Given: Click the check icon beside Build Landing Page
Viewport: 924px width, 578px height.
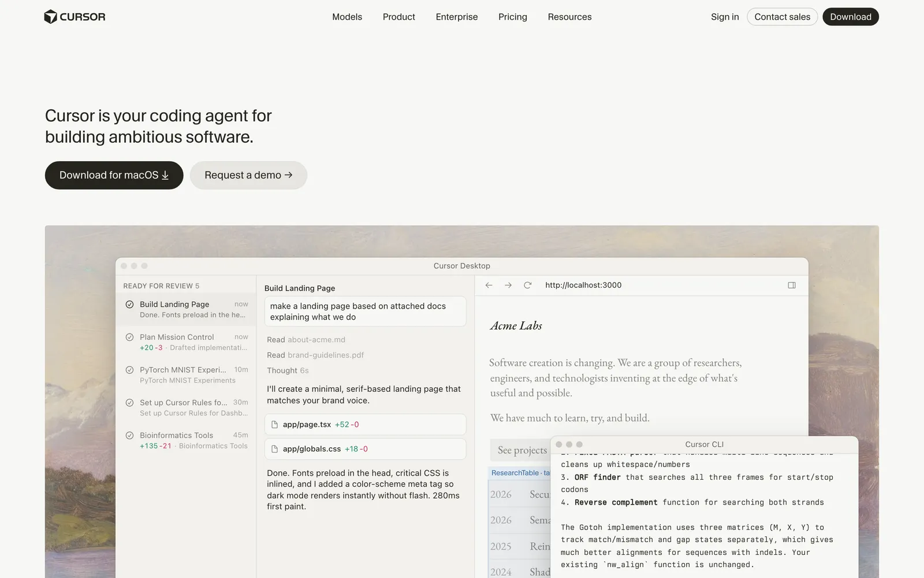Looking at the screenshot, I should pos(129,305).
